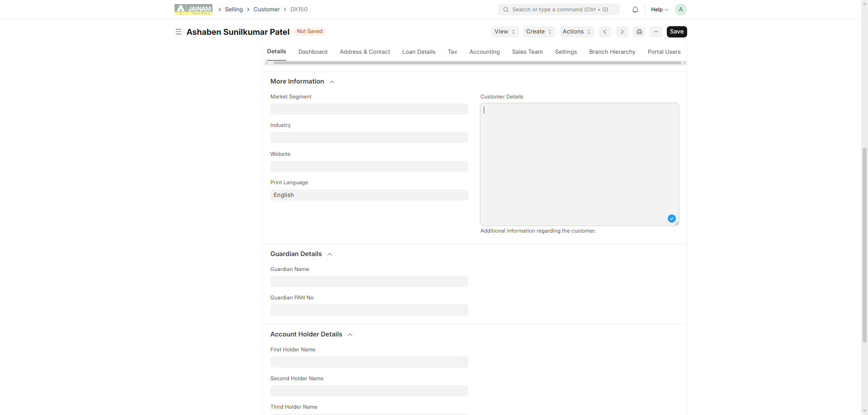Toggle the sidebar hamburger menu
868x415 pixels.
tap(179, 32)
